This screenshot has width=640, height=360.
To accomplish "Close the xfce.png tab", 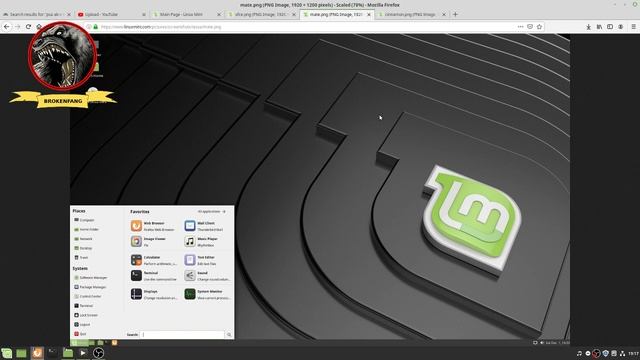I will point(293,14).
